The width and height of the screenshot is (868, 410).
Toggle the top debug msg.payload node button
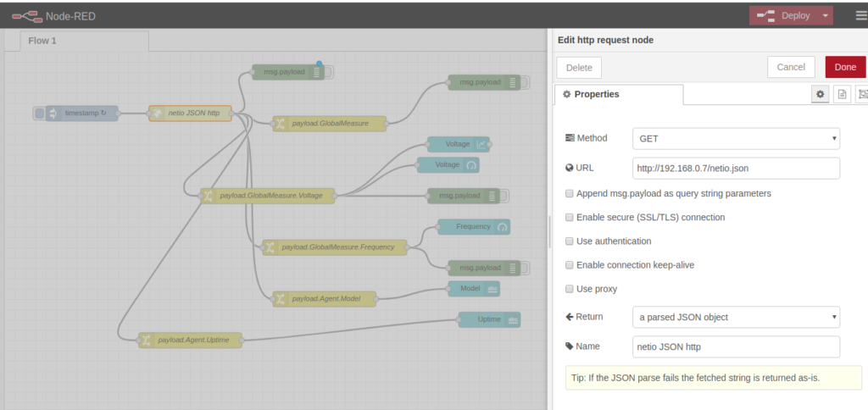pyautogui.click(x=329, y=72)
